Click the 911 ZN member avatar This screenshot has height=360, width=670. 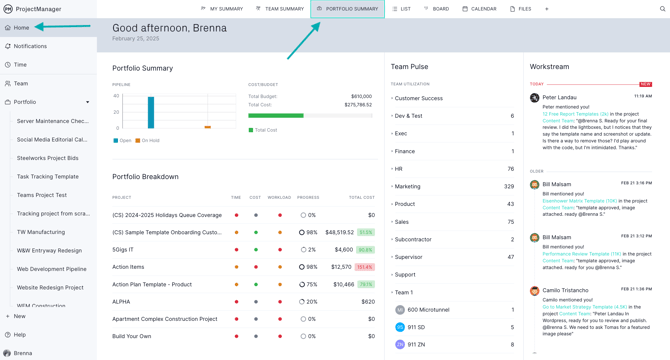point(400,344)
